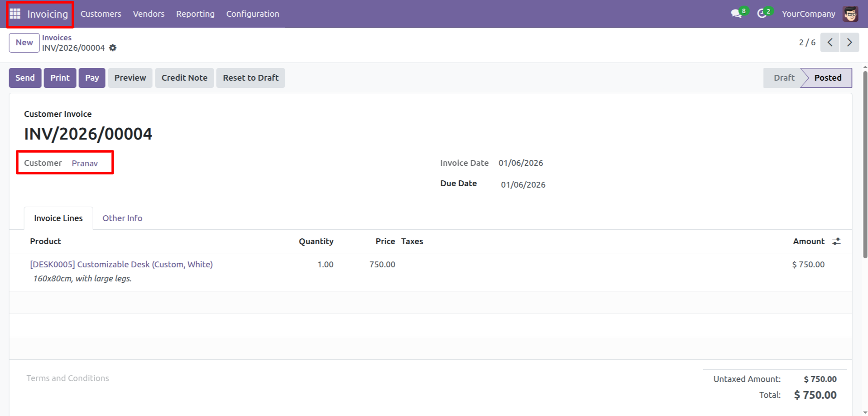Switch to the Other Info tab

point(122,218)
